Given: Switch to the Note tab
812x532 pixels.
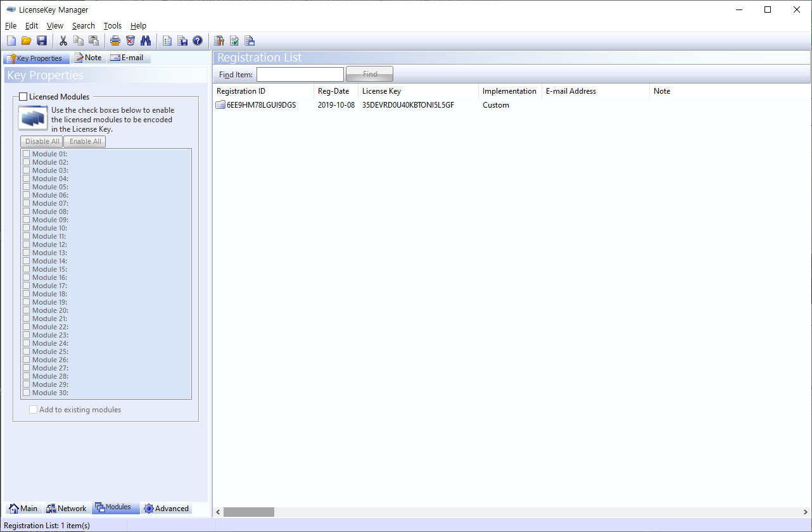Looking at the screenshot, I should click(x=88, y=58).
